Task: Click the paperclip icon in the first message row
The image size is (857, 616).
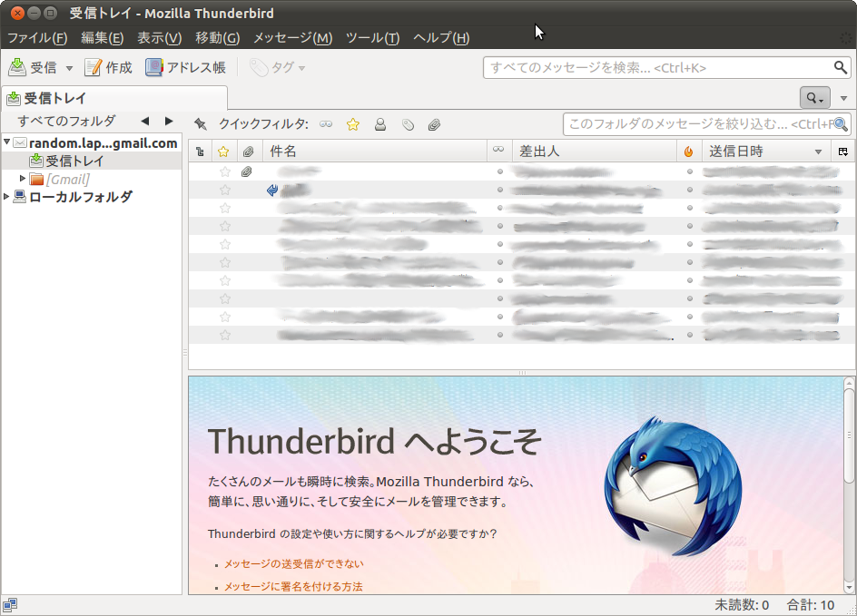Action: (247, 172)
